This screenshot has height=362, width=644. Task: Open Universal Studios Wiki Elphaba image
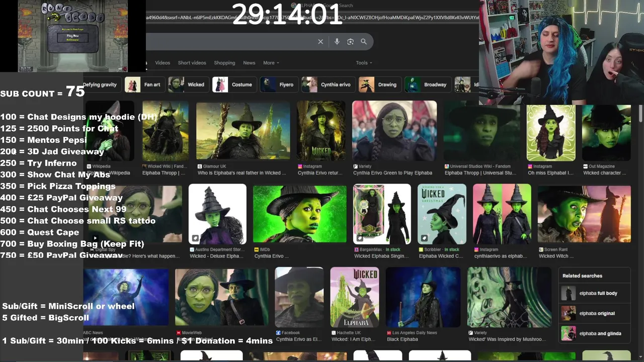tap(482, 130)
